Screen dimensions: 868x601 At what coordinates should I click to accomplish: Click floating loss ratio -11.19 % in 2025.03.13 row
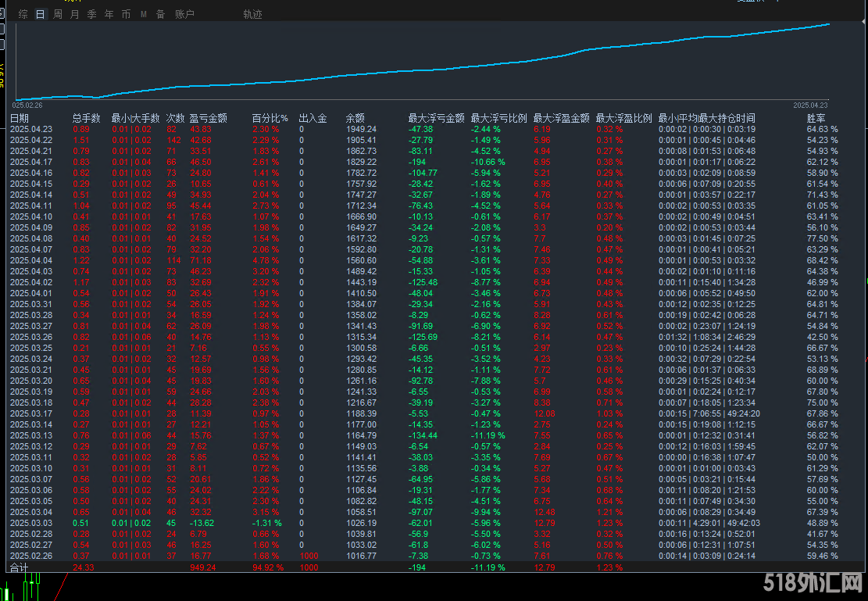pos(488,435)
